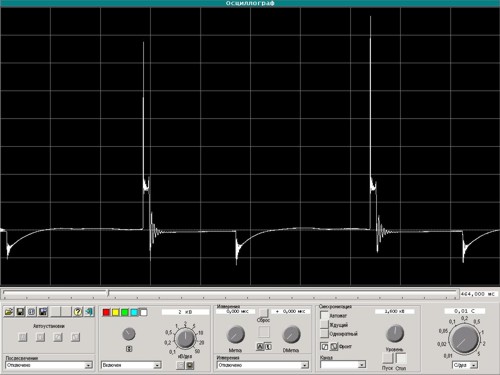Image resolution: width=500 pixels, height=375 pixels.
Task: Toggle the Автомат sync mode
Action: 324,315
